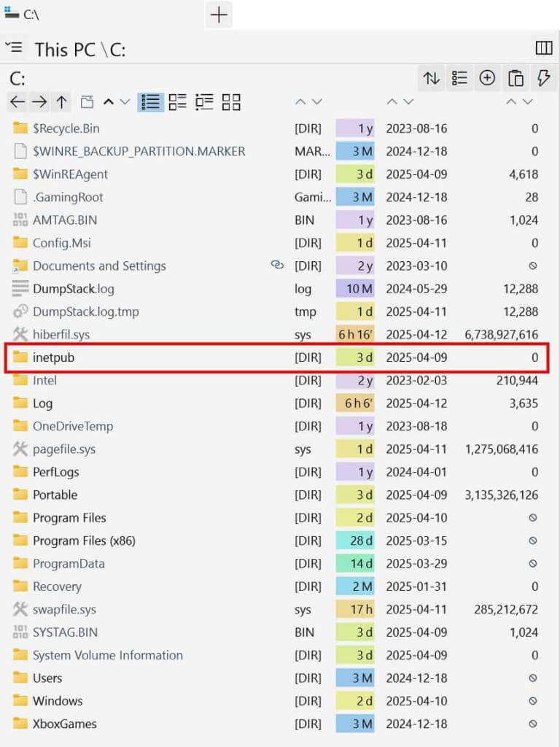Expand the up chevron next to the back buttons
This screenshot has width=560, height=747.
click(107, 101)
